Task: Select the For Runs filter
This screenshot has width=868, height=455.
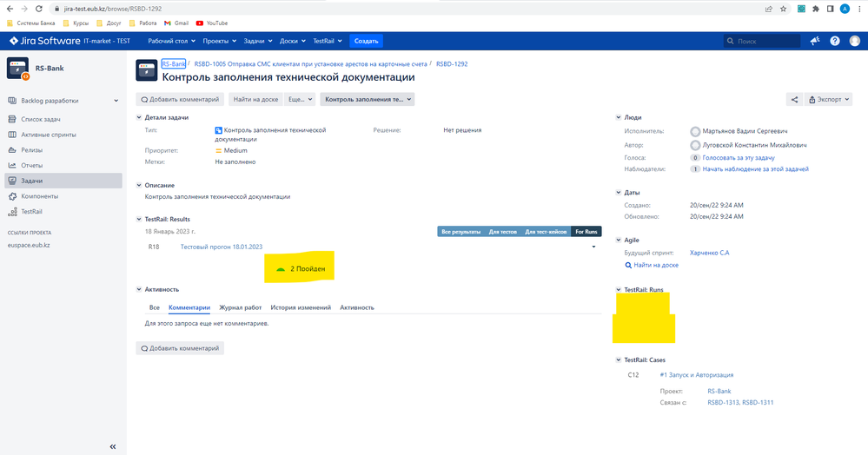Action: tap(586, 232)
